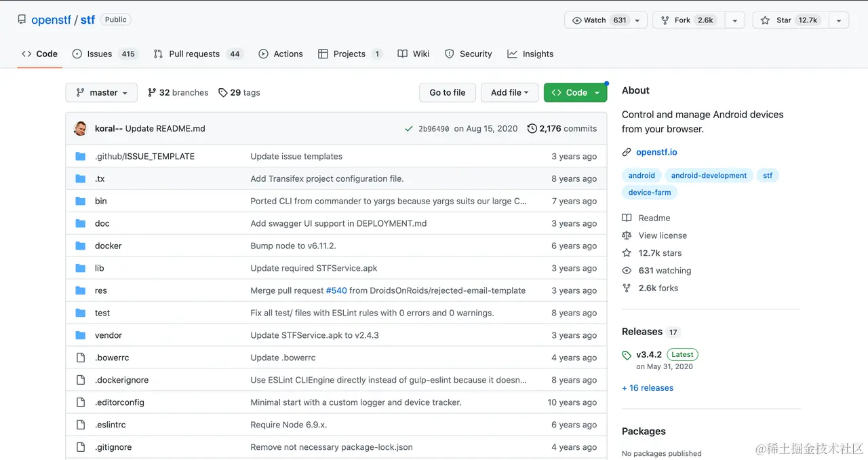Open the stf repository name link
The image size is (868, 460).
(x=87, y=20)
